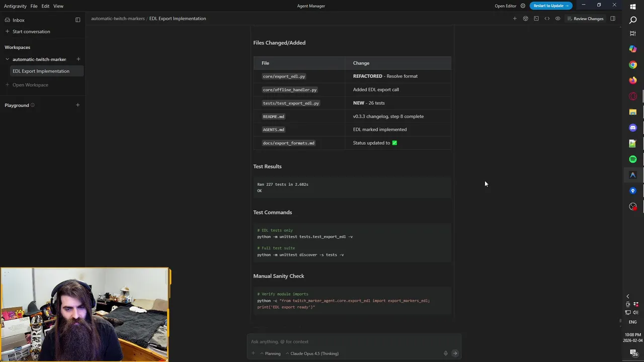This screenshot has height=362, width=644.
Task: Toggle the left sidebar panel
Action: coord(77,20)
